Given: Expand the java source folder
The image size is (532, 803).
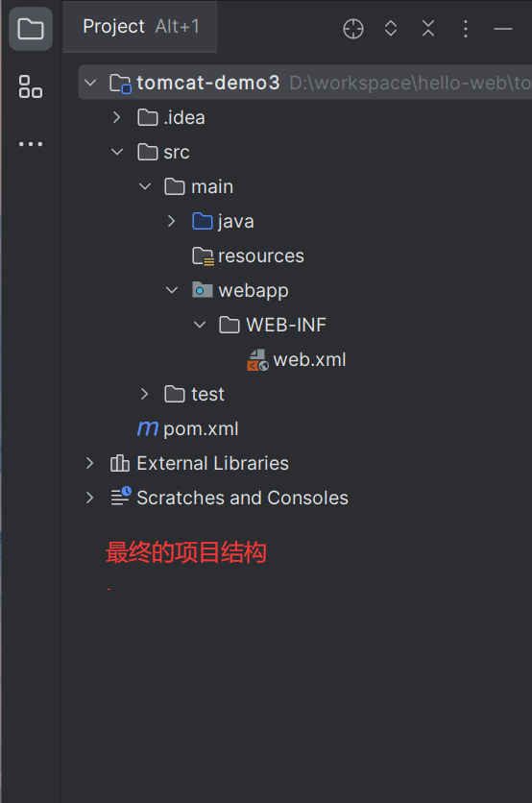Looking at the screenshot, I should 172,221.
